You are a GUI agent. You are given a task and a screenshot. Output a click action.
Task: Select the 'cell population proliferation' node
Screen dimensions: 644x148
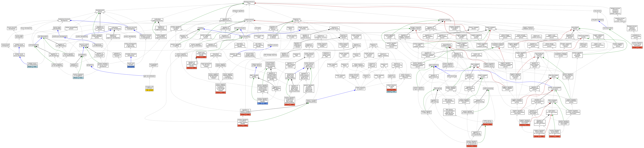pos(154,65)
